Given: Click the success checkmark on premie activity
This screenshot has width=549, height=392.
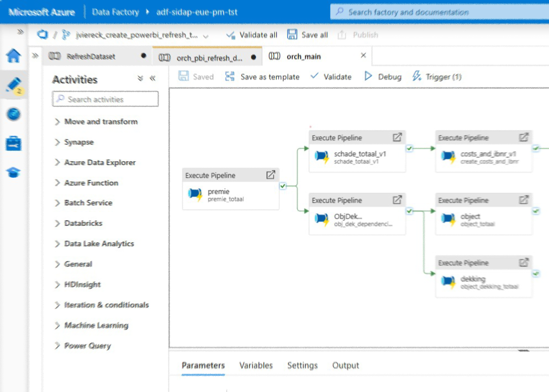Looking at the screenshot, I should point(283,186).
